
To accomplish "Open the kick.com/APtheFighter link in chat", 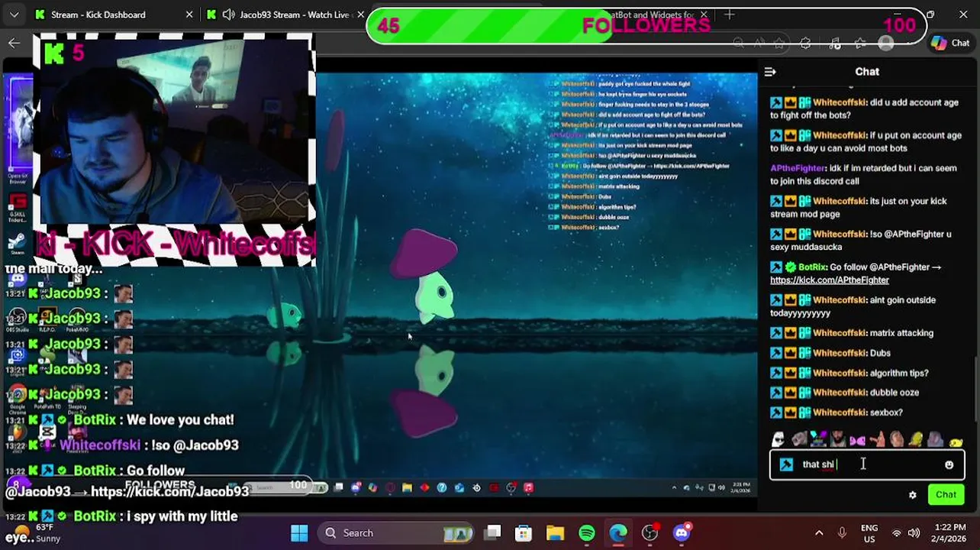I will coord(830,280).
